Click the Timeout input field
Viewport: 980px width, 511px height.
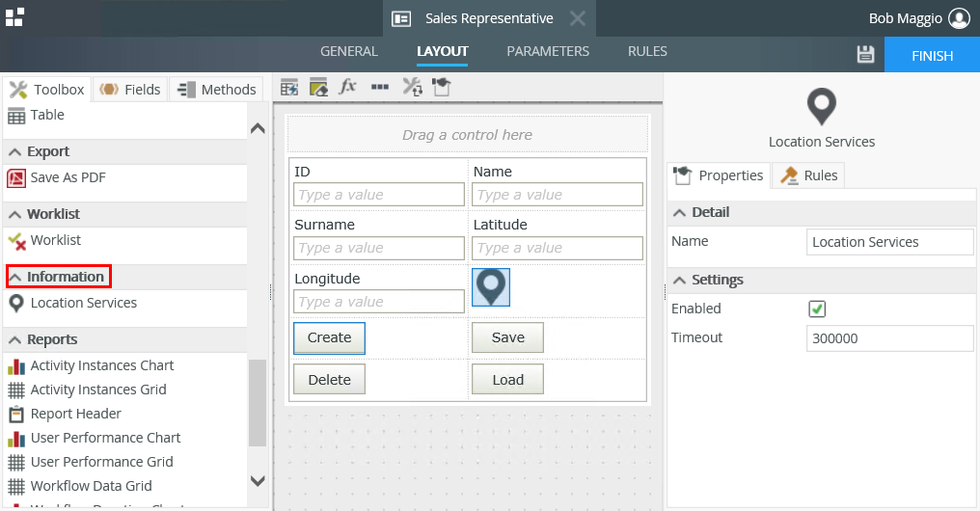coord(889,338)
